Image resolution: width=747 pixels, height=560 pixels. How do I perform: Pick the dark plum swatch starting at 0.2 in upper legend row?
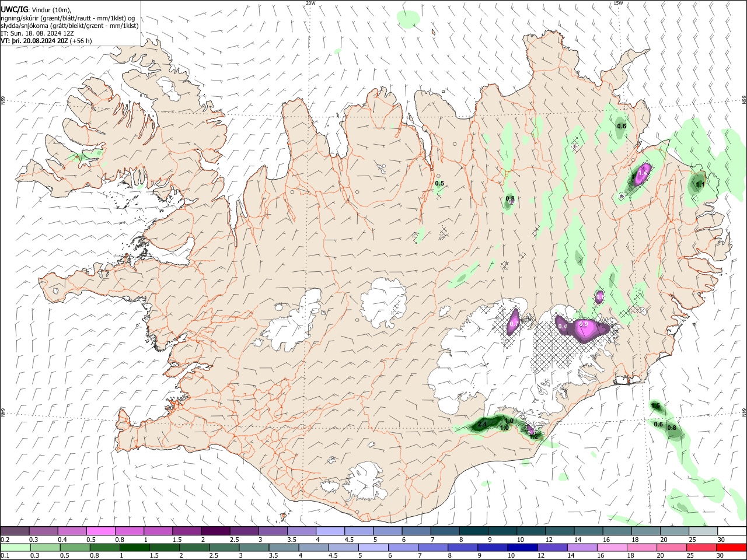(15, 531)
